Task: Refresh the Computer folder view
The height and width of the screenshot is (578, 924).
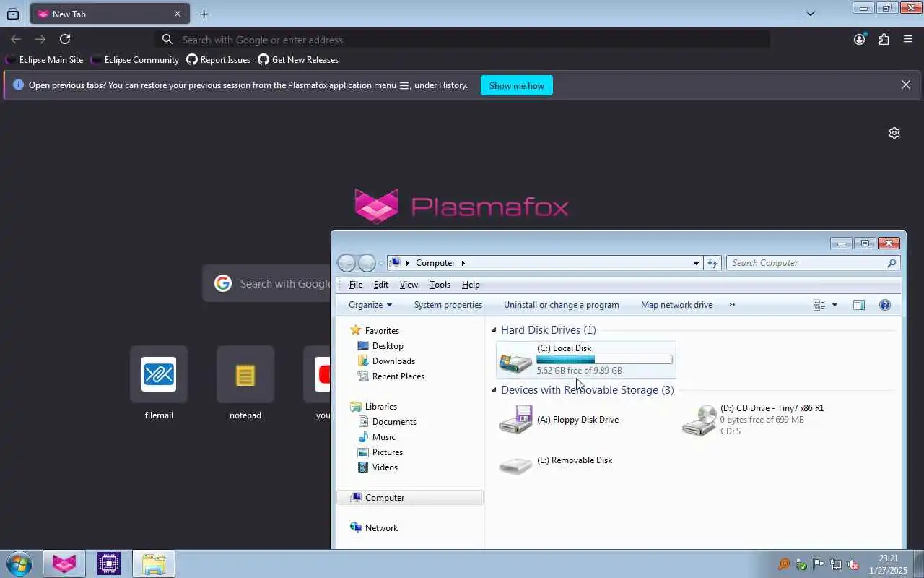Action: pyautogui.click(x=712, y=263)
